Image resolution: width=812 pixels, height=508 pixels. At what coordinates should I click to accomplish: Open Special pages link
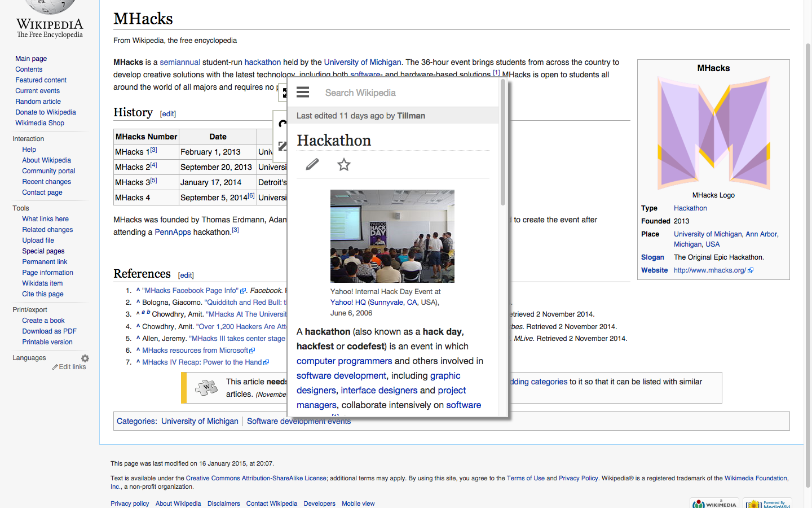[43, 251]
